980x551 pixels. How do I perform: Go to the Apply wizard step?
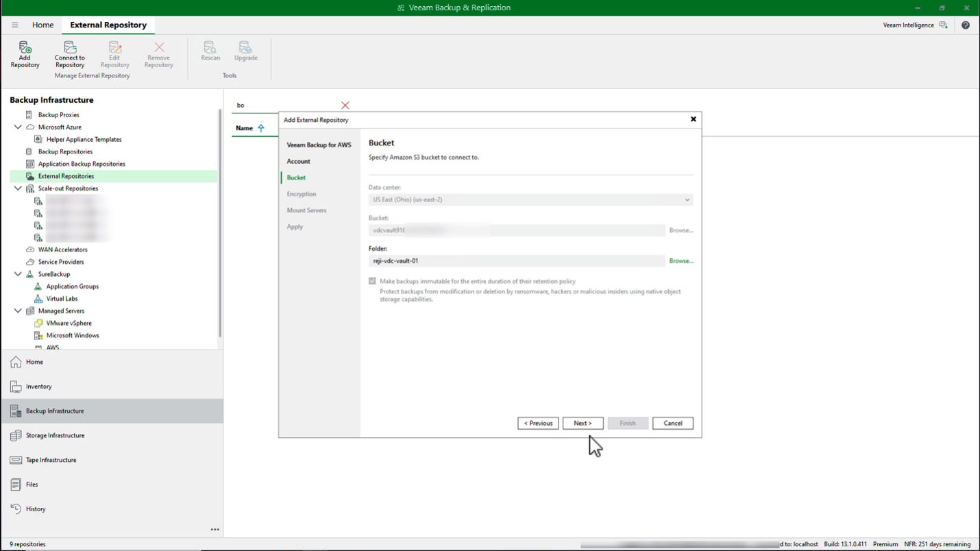[x=295, y=227]
